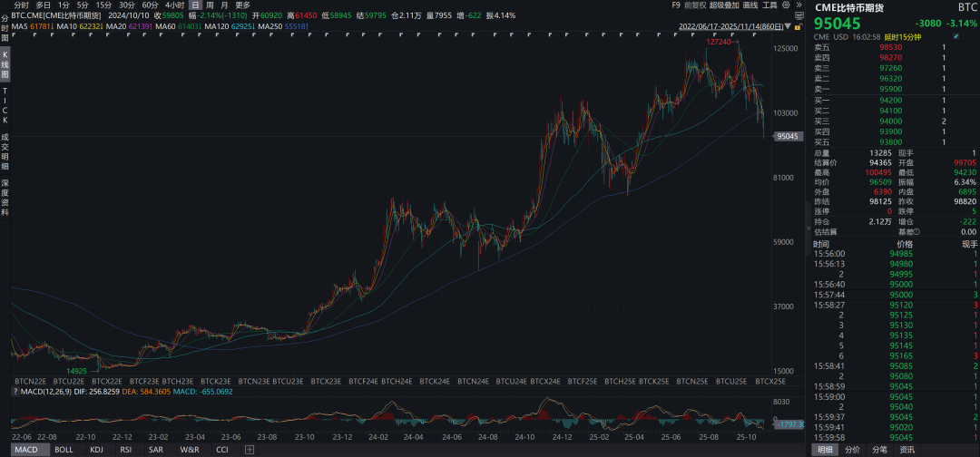This screenshot has height=457, width=980.
Task: Toggle the chart range lock icon
Action: pos(796,29)
